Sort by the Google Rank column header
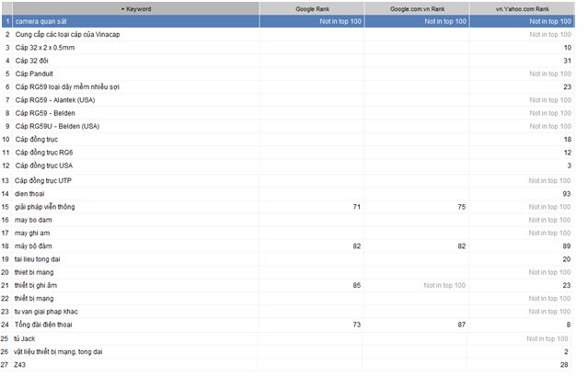 (x=311, y=8)
